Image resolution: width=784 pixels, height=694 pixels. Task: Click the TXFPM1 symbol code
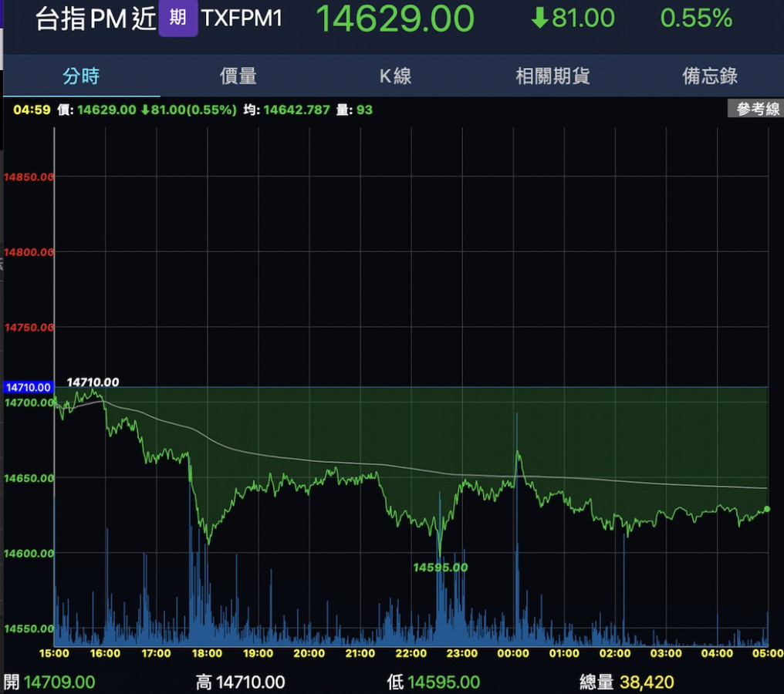click(242, 19)
